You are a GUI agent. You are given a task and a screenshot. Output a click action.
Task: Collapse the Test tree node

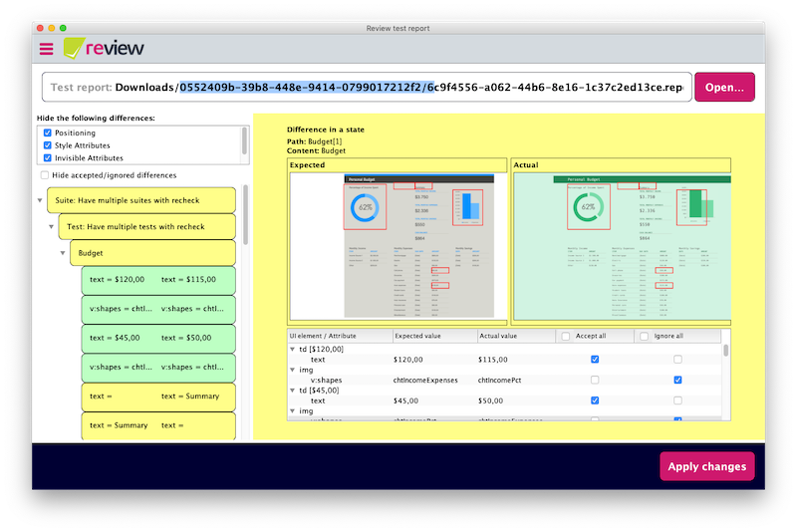point(51,226)
